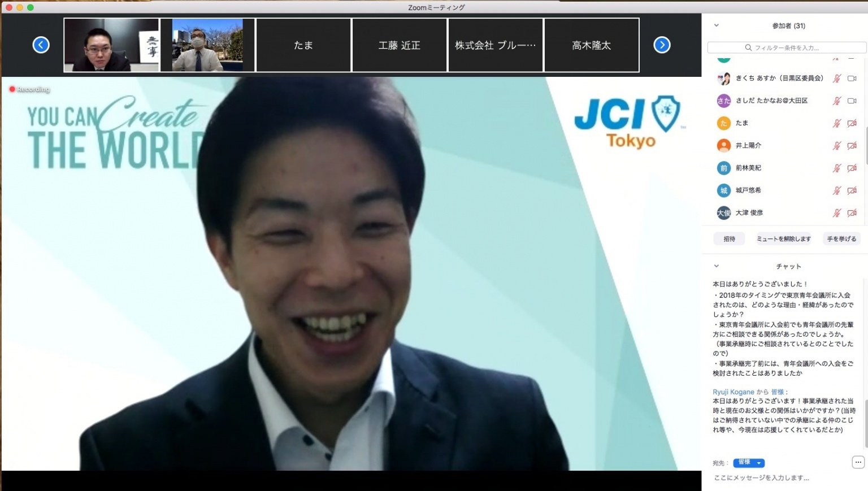This screenshot has height=491, width=868.
Task: Click the 招待 invite button
Action: [730, 239]
